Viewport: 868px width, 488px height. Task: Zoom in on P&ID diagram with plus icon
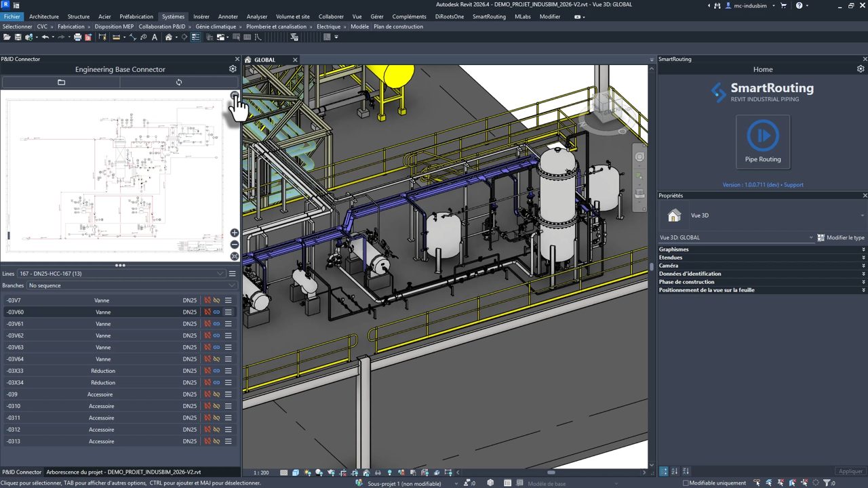coord(235,233)
